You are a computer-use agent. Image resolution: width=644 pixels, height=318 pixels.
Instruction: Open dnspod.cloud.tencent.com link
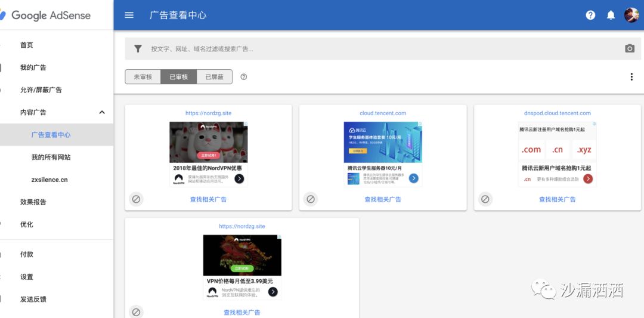(x=558, y=113)
